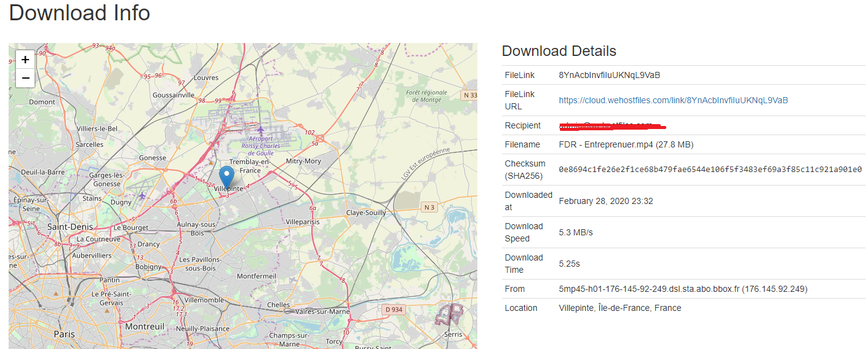Click the Louvres label on the map
The width and height of the screenshot is (868, 349).
click(206, 78)
